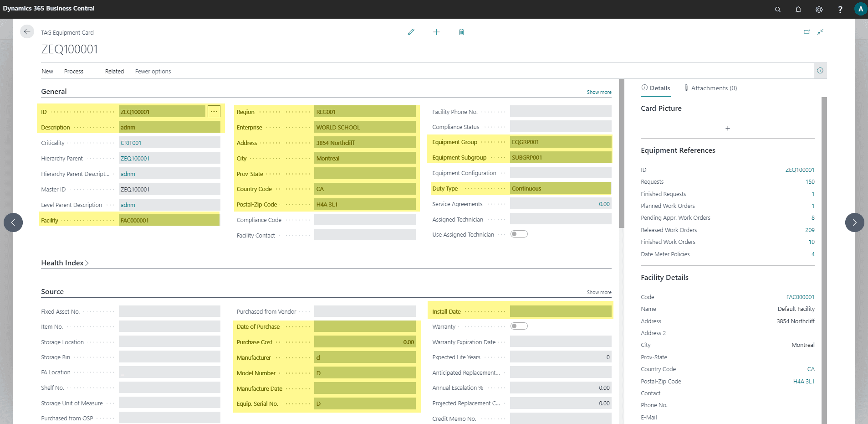
Task: Click the Country Code field CA
Action: click(x=365, y=189)
